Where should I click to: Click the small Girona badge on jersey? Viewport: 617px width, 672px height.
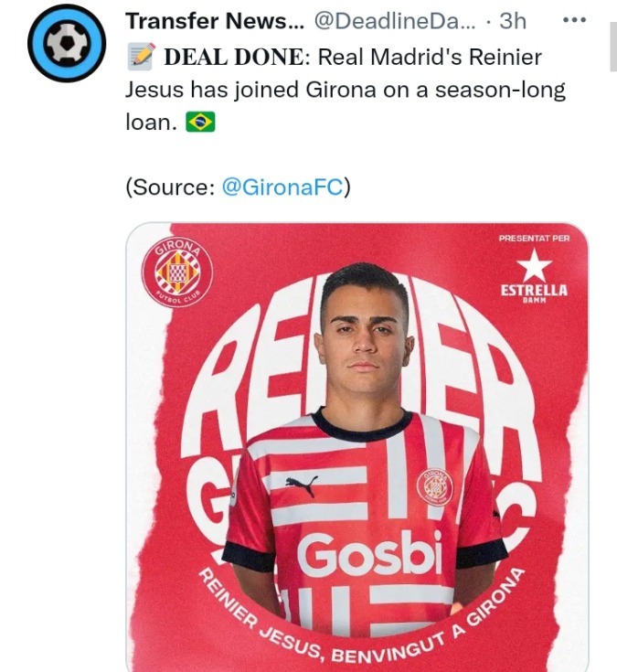(x=435, y=486)
